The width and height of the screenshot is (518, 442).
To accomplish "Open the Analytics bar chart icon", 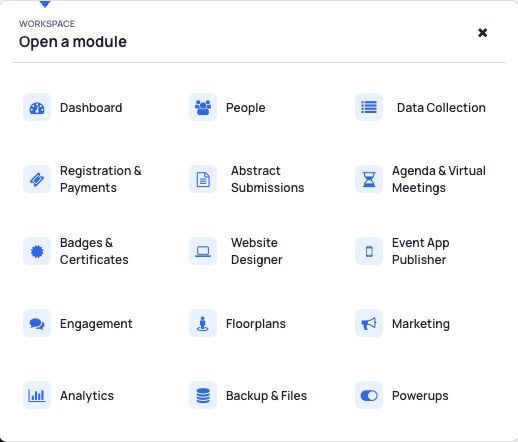I will click(37, 395).
